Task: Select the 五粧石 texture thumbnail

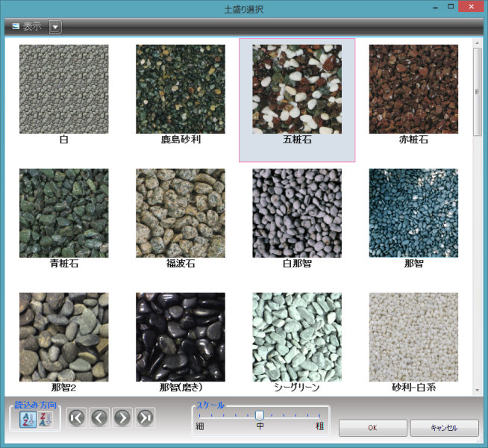Action: [297, 89]
